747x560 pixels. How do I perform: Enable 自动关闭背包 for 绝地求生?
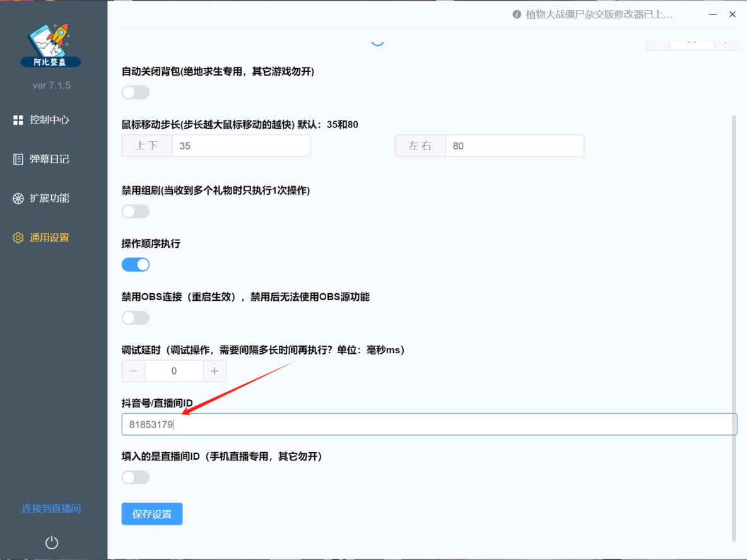(135, 92)
